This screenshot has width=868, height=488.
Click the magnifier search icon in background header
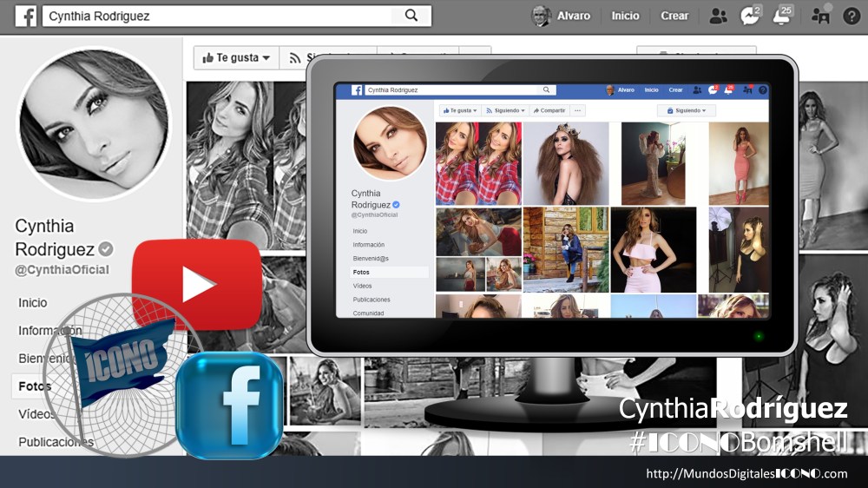click(411, 16)
